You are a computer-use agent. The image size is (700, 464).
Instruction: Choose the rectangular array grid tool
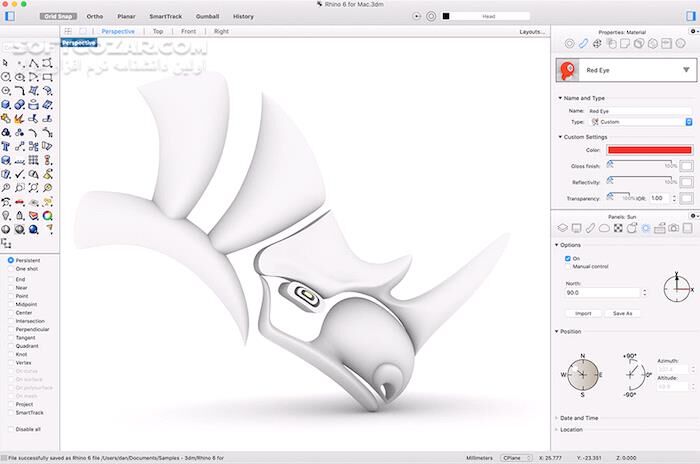click(x=33, y=160)
